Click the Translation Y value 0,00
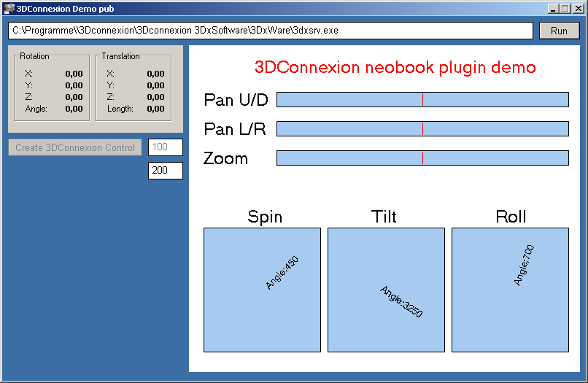588x383 pixels. click(155, 85)
